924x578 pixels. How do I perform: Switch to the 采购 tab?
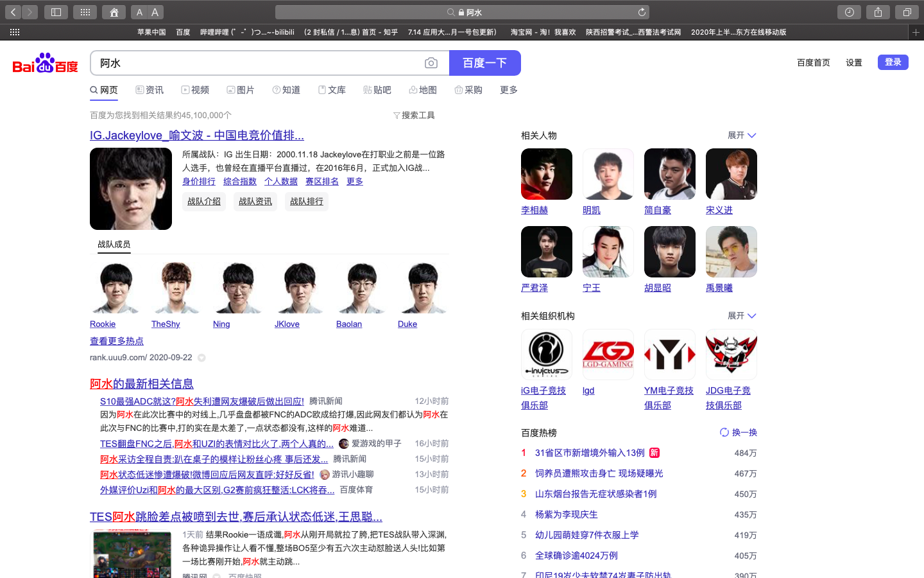pos(468,90)
